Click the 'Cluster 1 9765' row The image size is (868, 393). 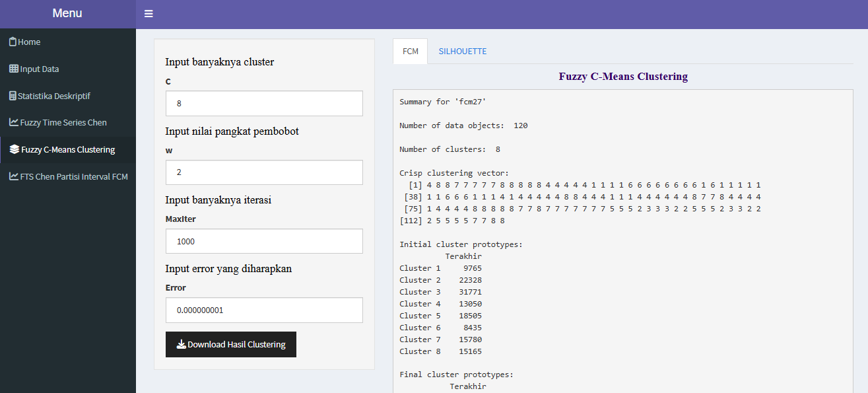pos(441,268)
